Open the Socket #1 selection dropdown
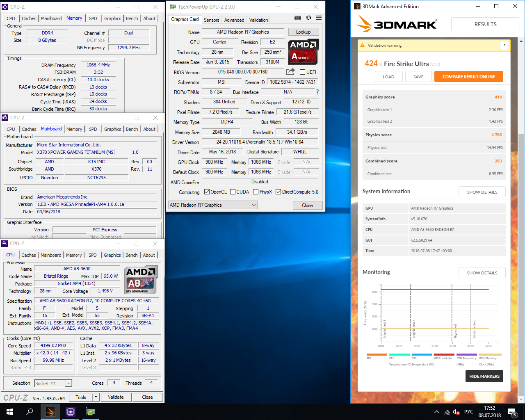 pos(53,383)
